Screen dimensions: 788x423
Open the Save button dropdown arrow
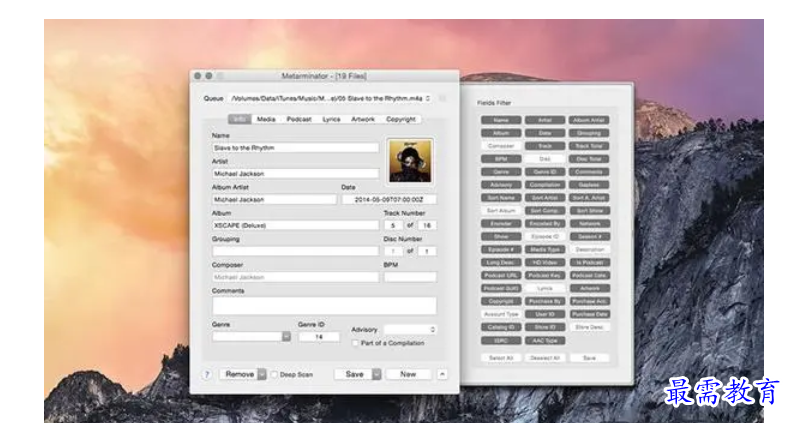pos(377,374)
